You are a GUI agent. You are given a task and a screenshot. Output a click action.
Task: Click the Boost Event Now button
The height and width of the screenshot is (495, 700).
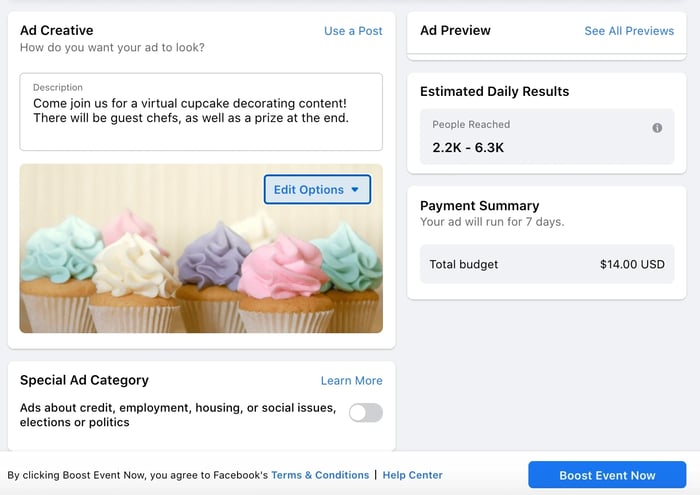[x=607, y=475]
